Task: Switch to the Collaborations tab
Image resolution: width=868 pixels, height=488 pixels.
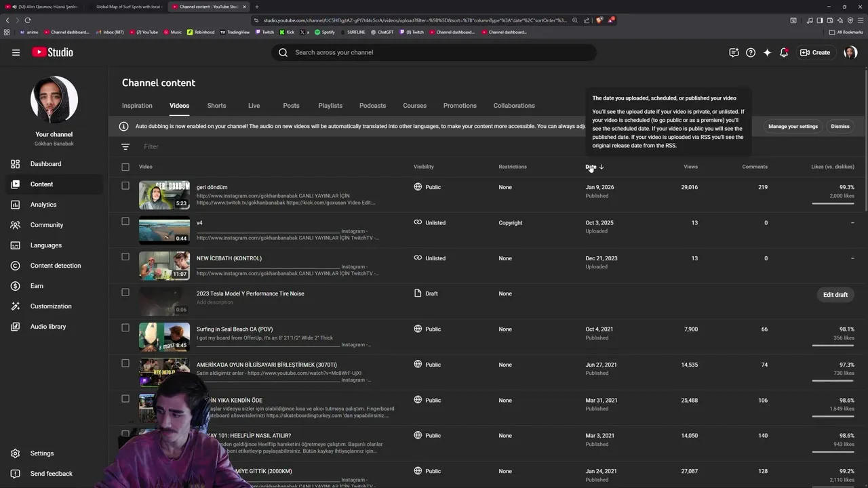Action: point(514,106)
